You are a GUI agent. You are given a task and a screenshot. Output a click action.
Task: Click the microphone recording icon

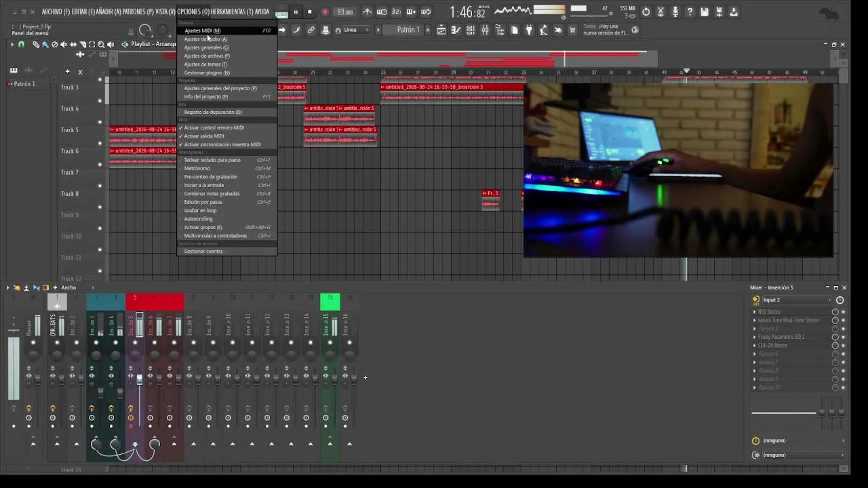coord(675,12)
